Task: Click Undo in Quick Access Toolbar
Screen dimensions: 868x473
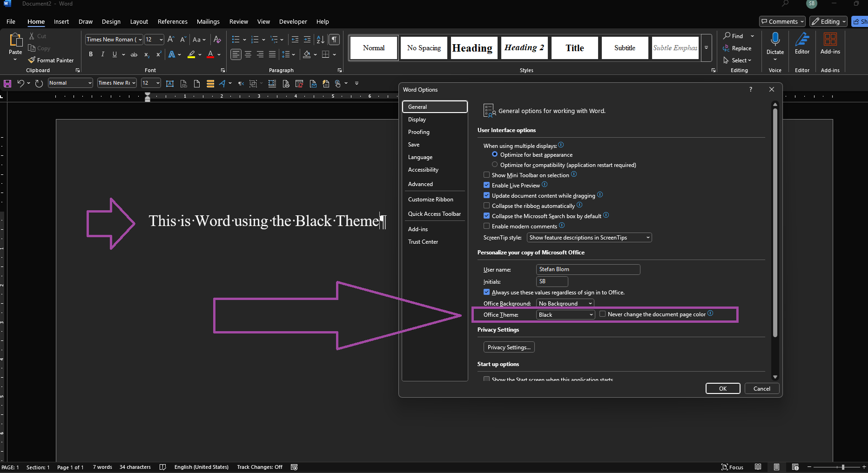Action: click(x=21, y=83)
